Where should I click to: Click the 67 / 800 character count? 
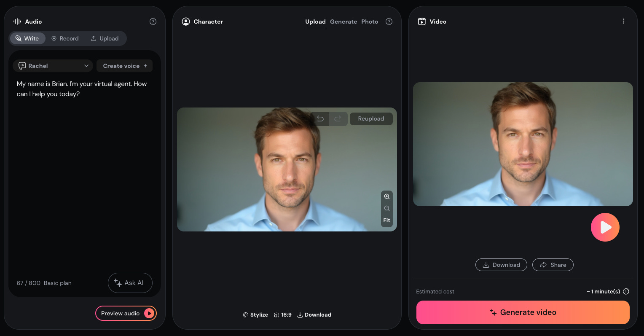click(29, 283)
